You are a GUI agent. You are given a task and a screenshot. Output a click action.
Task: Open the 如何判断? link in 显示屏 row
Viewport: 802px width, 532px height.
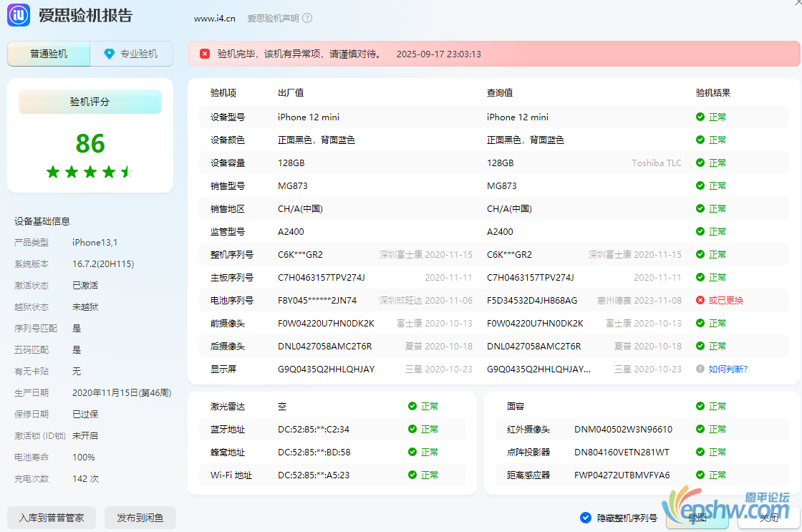(x=728, y=369)
